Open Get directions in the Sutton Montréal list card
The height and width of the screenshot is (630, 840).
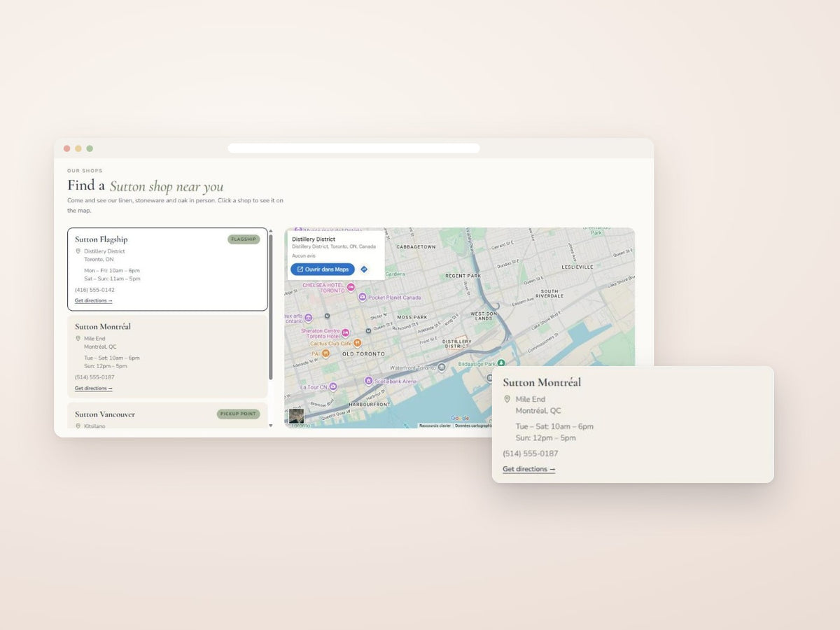click(x=94, y=388)
